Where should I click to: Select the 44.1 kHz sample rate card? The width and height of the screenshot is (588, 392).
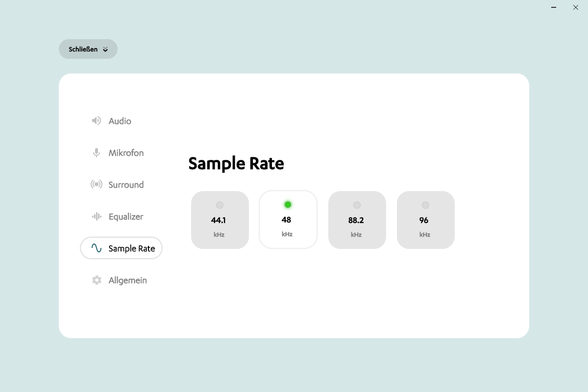[x=220, y=220]
